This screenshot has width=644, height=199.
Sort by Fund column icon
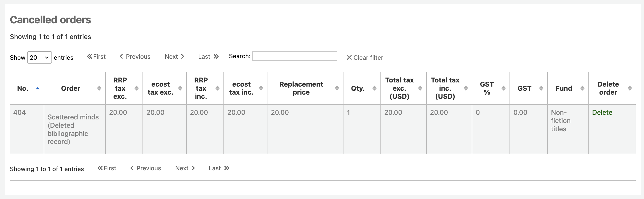[582, 88]
